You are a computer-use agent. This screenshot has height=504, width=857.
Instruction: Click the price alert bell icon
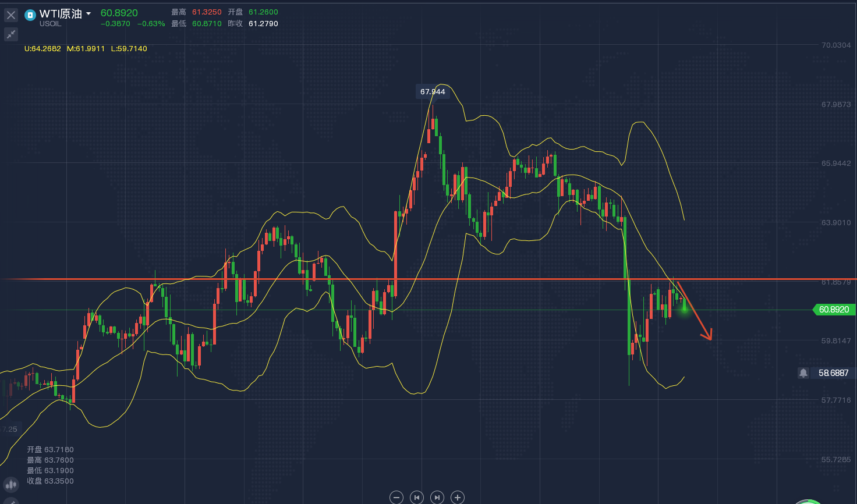803,373
